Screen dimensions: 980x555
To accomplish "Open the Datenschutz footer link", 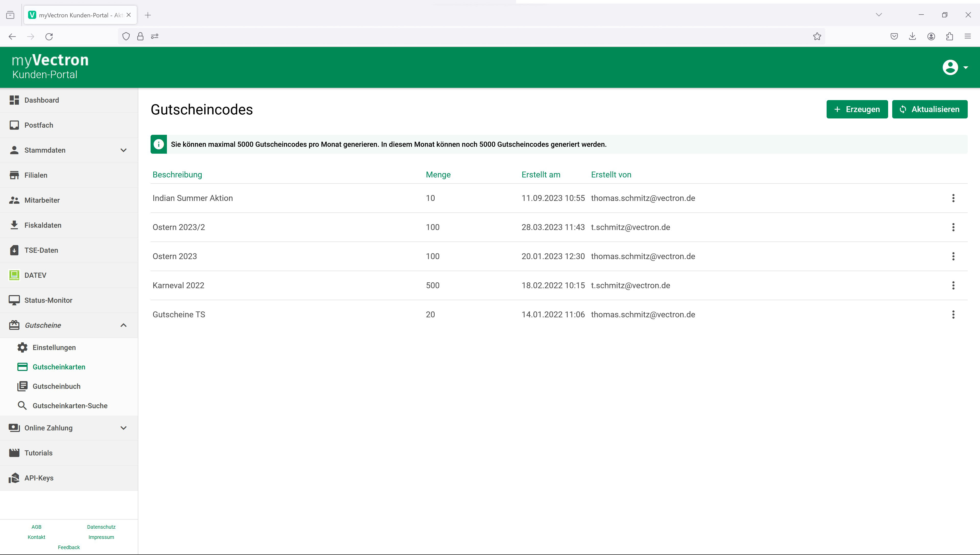I will click(x=101, y=527).
